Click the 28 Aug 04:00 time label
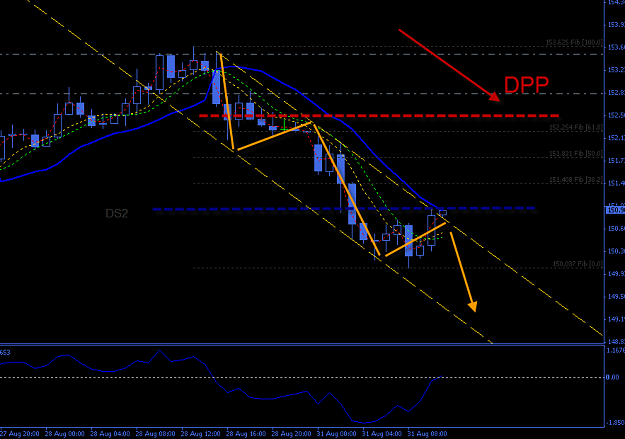The height and width of the screenshot is (439, 625). 110,433
